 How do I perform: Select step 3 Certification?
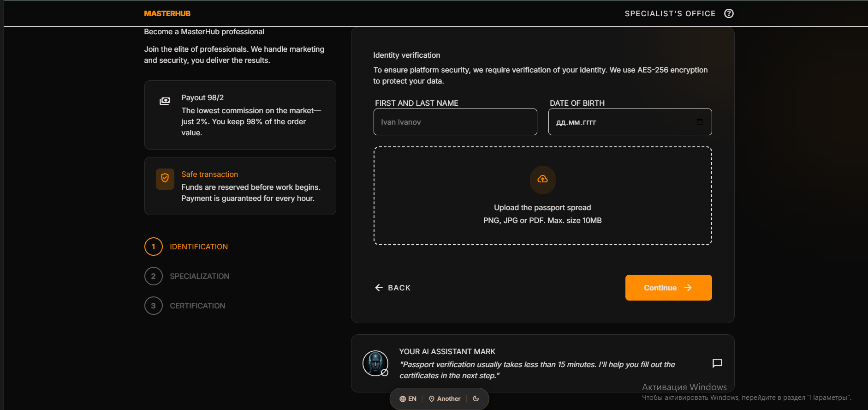coord(185,306)
